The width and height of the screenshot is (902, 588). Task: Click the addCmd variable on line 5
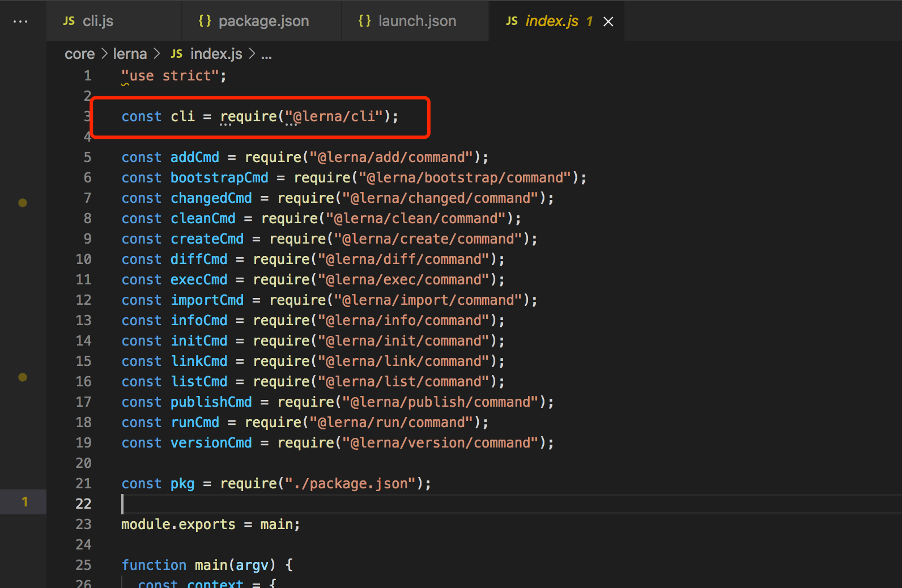pyautogui.click(x=195, y=157)
